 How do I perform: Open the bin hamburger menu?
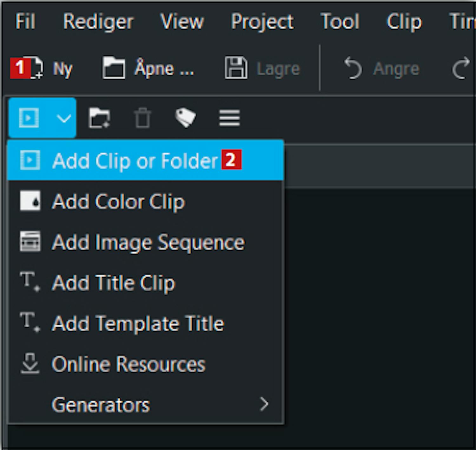(x=229, y=118)
